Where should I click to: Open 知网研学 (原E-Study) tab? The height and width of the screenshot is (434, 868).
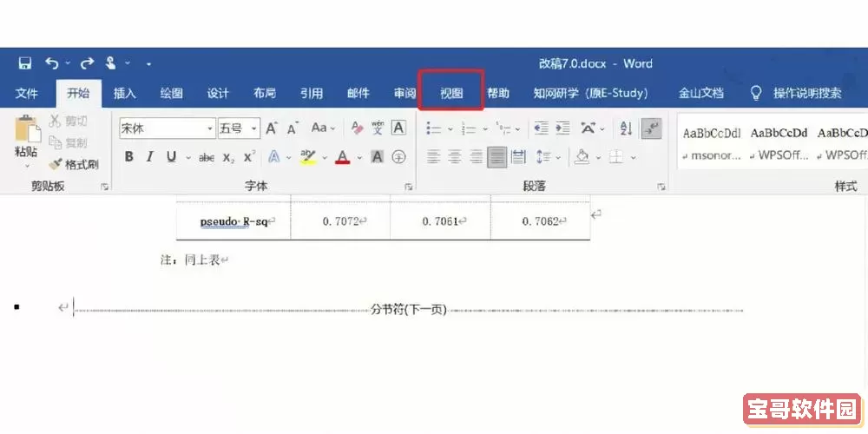point(590,93)
